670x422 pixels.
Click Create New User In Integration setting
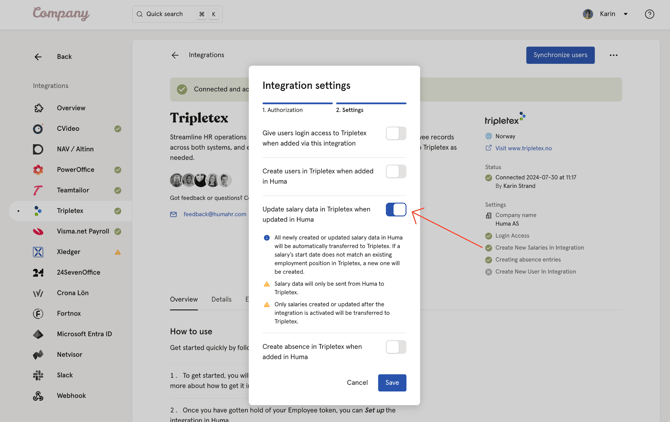535,272
